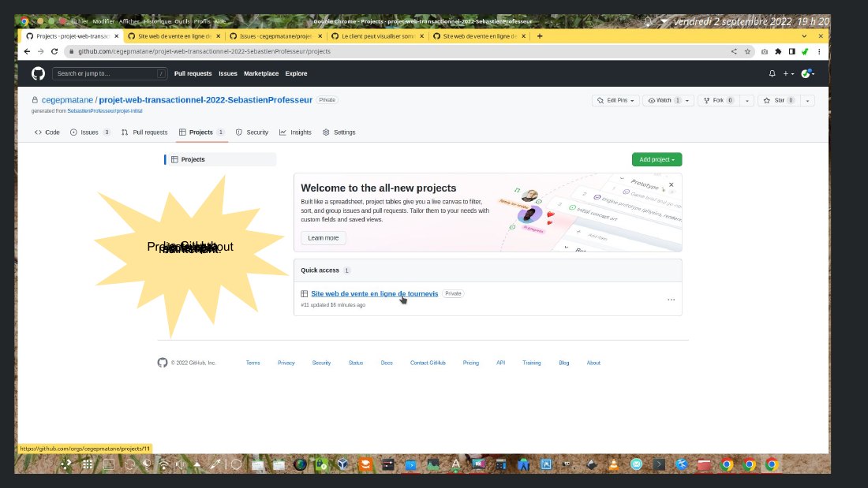Viewport: 868px width, 488px height.
Task: Open the Add project dropdown
Action: click(657, 159)
